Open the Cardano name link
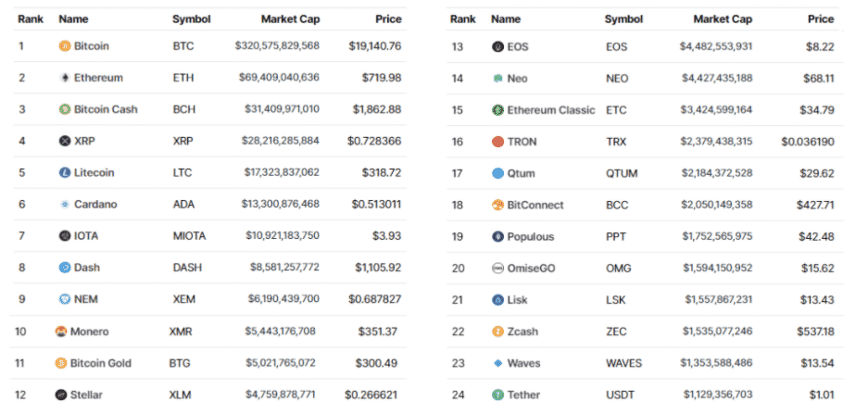Image resolution: width=868 pixels, height=414 pixels. 95,204
